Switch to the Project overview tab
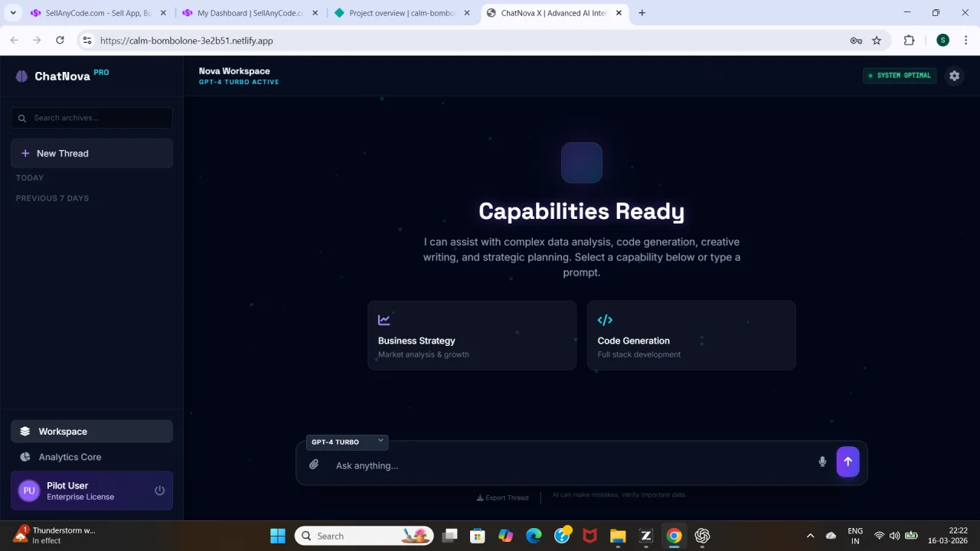The height and width of the screenshot is (551, 980). pyautogui.click(x=403, y=13)
